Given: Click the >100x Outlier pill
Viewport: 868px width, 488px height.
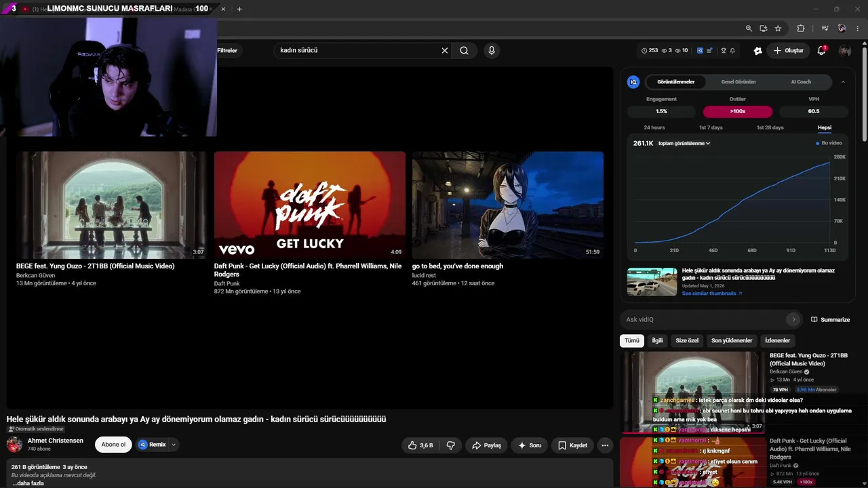Looking at the screenshot, I should point(738,111).
